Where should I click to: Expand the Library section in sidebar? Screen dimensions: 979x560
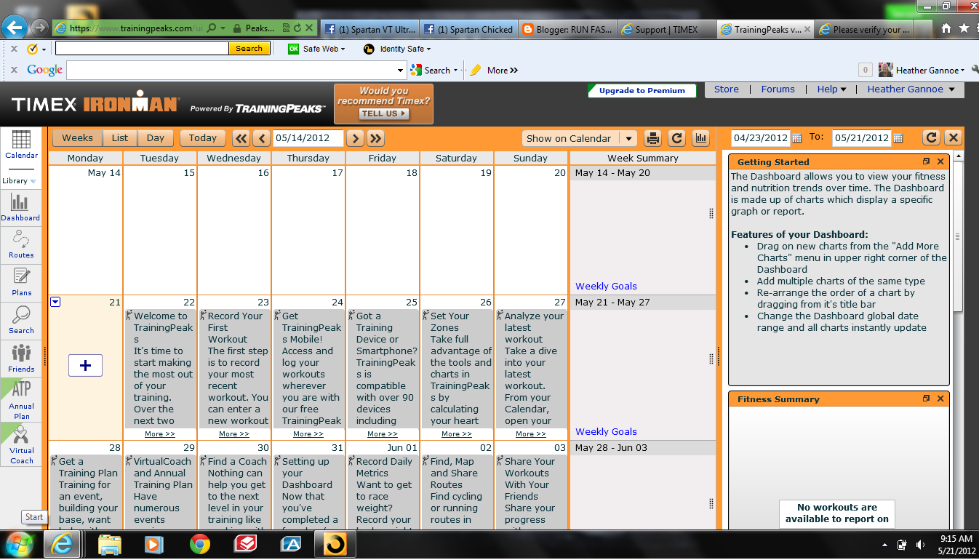tap(19, 180)
